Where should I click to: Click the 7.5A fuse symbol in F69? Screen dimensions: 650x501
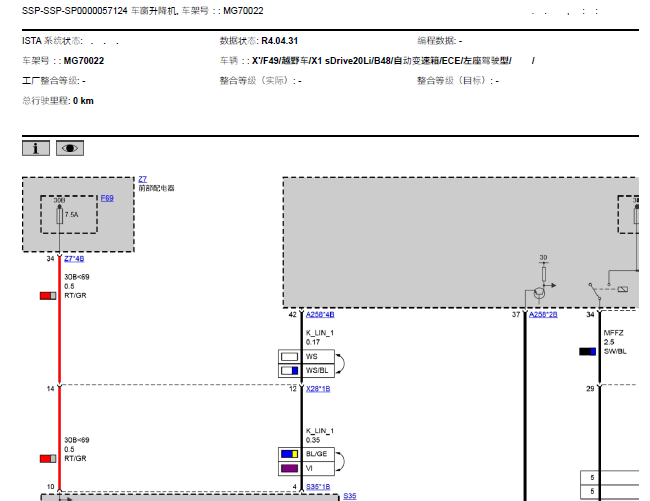(60, 215)
